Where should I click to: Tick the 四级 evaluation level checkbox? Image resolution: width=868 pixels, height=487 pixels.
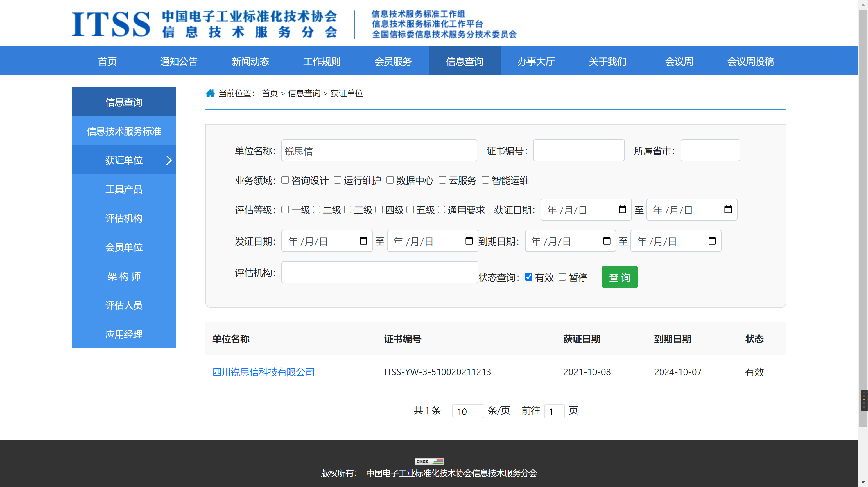point(379,210)
